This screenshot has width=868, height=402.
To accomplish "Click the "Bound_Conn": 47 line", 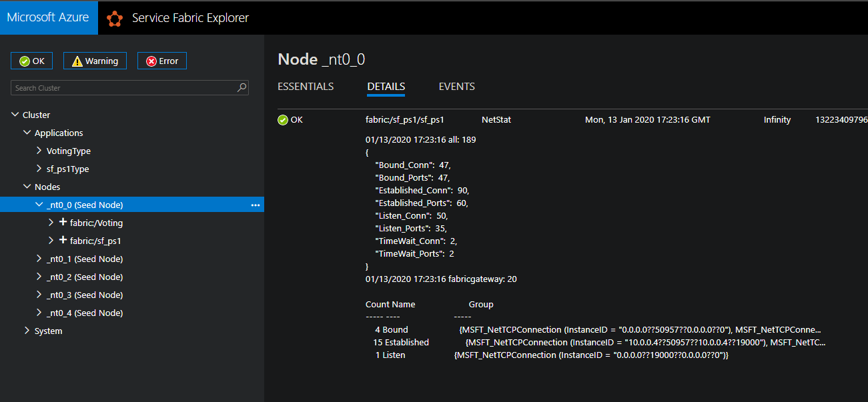I will pos(414,165).
